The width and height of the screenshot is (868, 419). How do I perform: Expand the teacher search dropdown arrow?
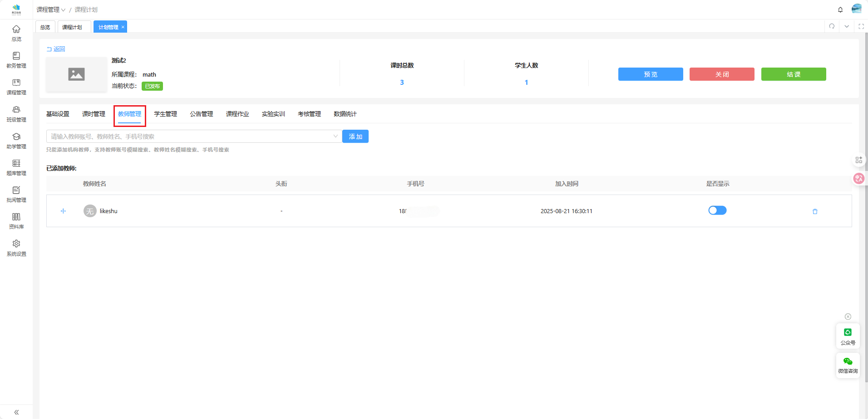pos(335,136)
